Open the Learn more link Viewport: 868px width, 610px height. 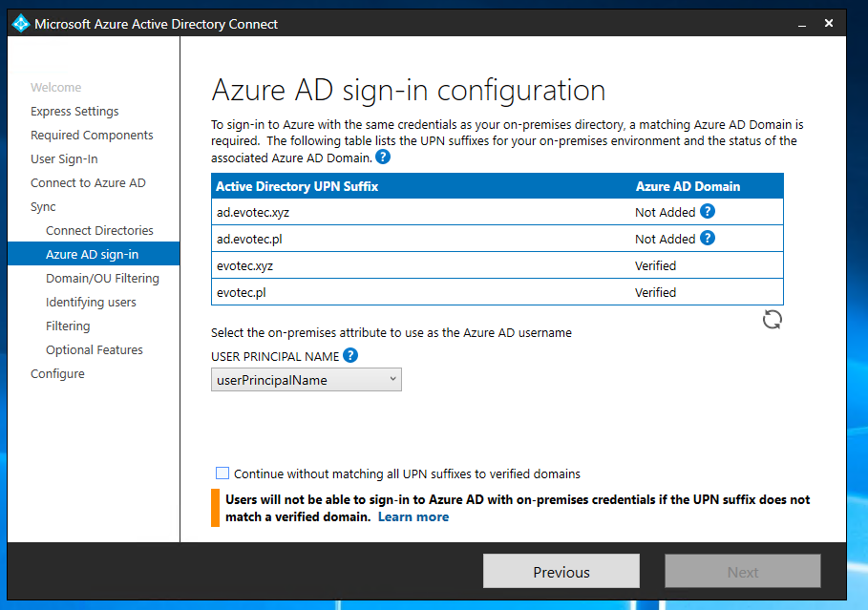(413, 516)
